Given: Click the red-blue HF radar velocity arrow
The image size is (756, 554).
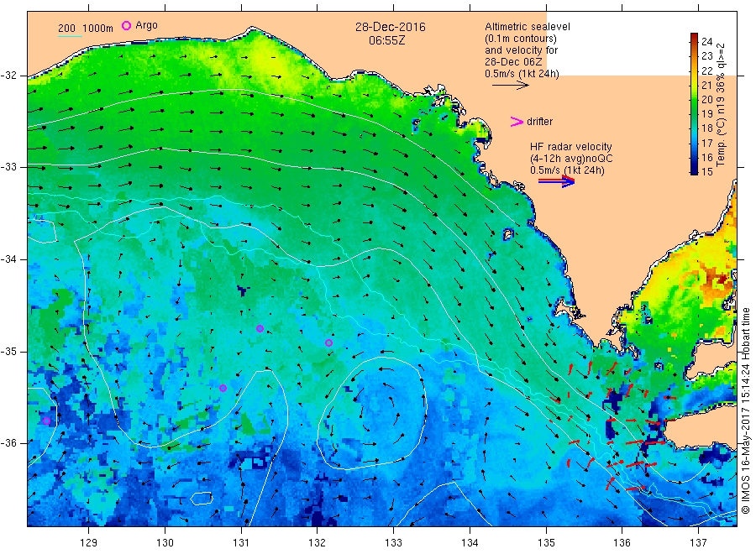Looking at the screenshot, I should pos(556,181).
